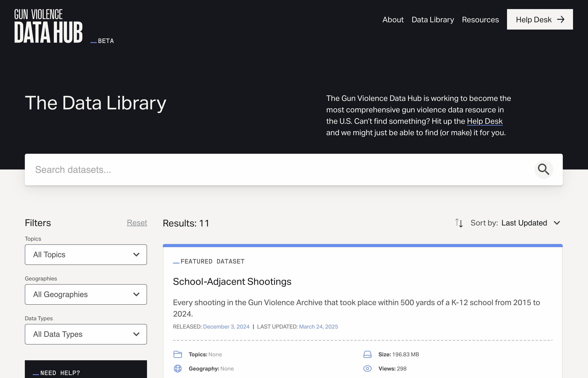Click the Help Desk button
588x378 pixels.
(x=540, y=19)
